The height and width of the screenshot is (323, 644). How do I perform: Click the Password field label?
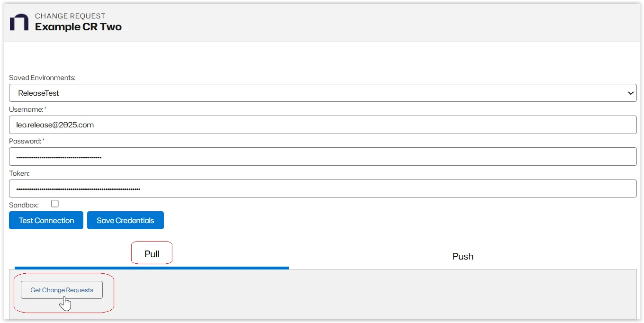coord(26,141)
